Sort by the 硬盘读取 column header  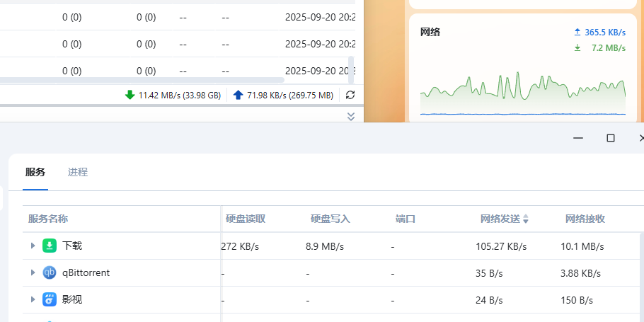click(246, 219)
